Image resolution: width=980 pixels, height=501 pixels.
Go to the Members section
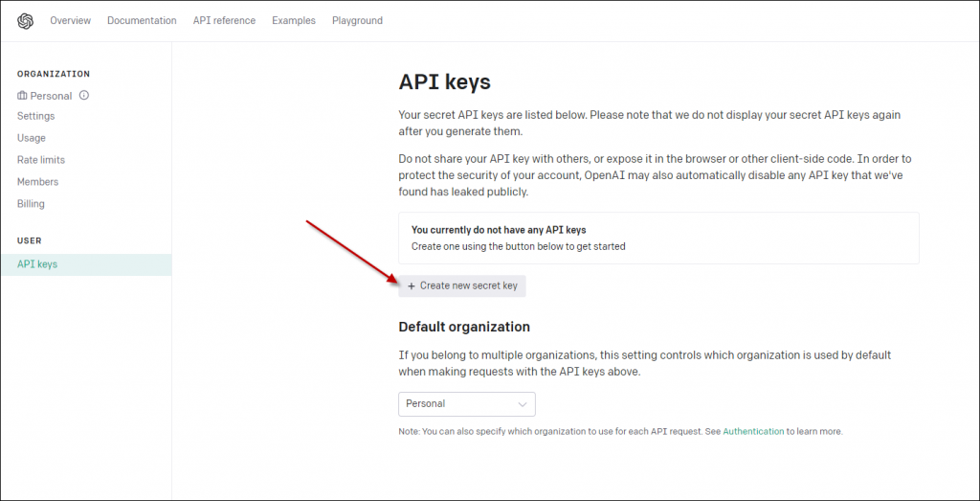(37, 182)
